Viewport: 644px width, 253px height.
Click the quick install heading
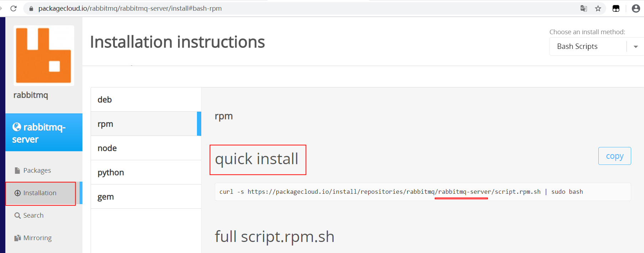point(257,159)
